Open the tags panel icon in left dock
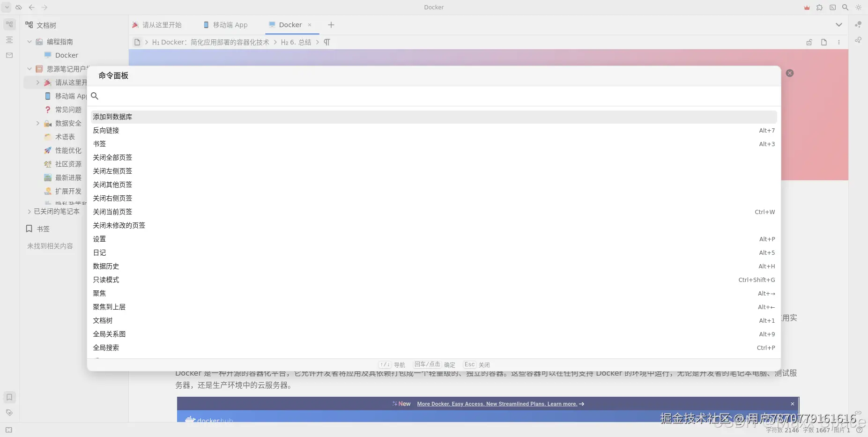This screenshot has height=437, width=868. tap(9, 413)
